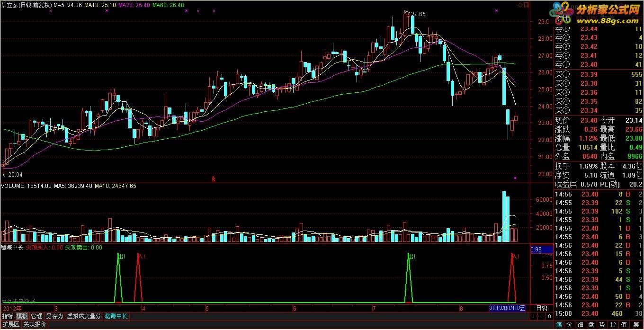Screen dimensions: 644x330
Task: Click the 最低 low value 23.00
Action: click(634, 138)
